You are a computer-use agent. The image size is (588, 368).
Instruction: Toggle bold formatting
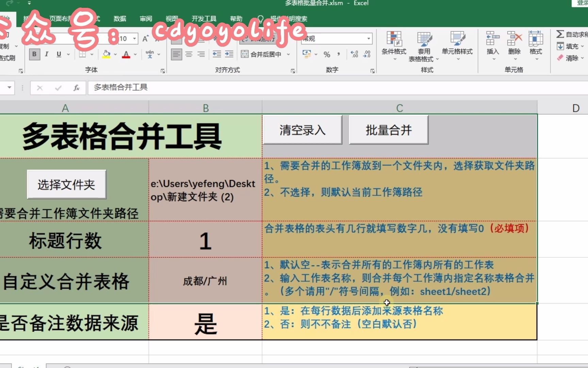[x=34, y=54]
